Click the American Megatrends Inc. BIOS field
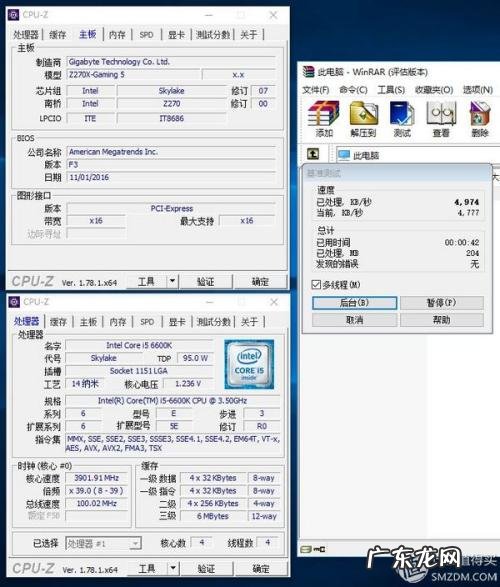500x587 pixels. pos(171,152)
